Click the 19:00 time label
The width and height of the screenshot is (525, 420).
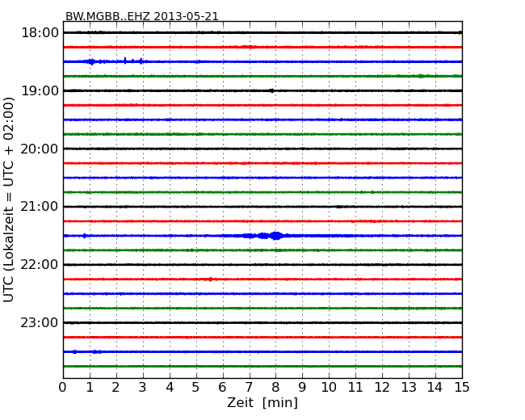[x=40, y=90]
